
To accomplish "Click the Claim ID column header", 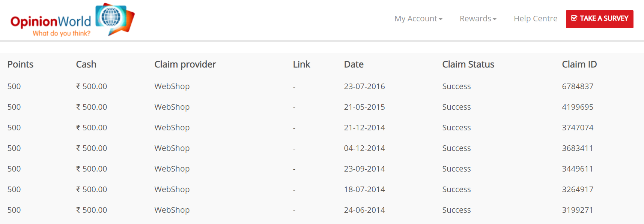I will coord(579,64).
